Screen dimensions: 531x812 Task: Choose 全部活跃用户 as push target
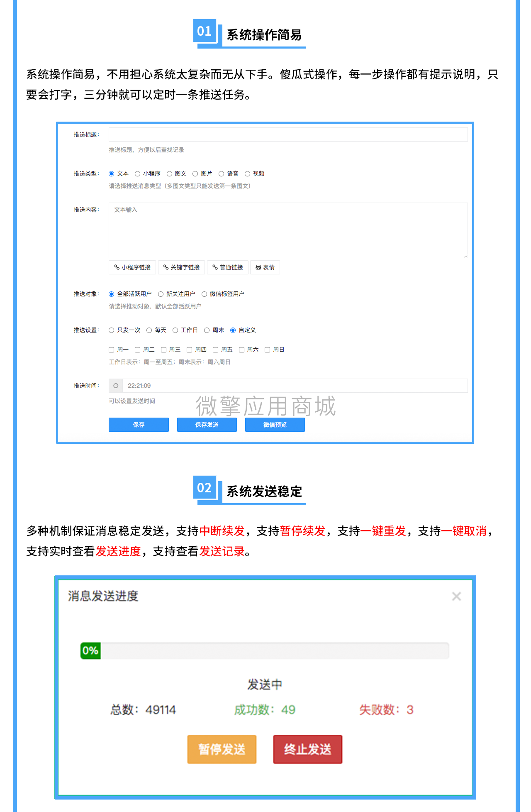pos(111,294)
